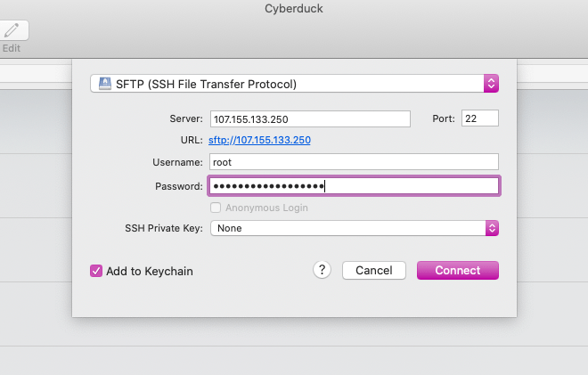
Task: Click the Connect button
Action: (458, 271)
